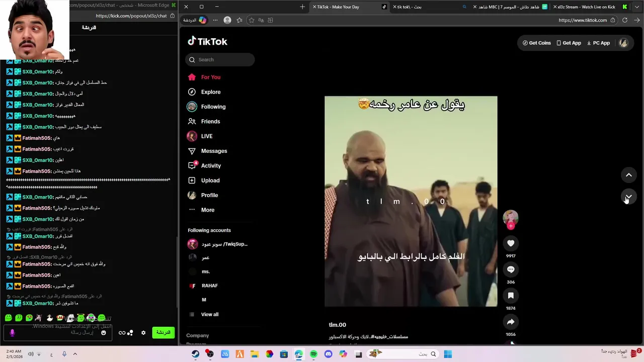Open the TwiqSup following account

[218, 244]
